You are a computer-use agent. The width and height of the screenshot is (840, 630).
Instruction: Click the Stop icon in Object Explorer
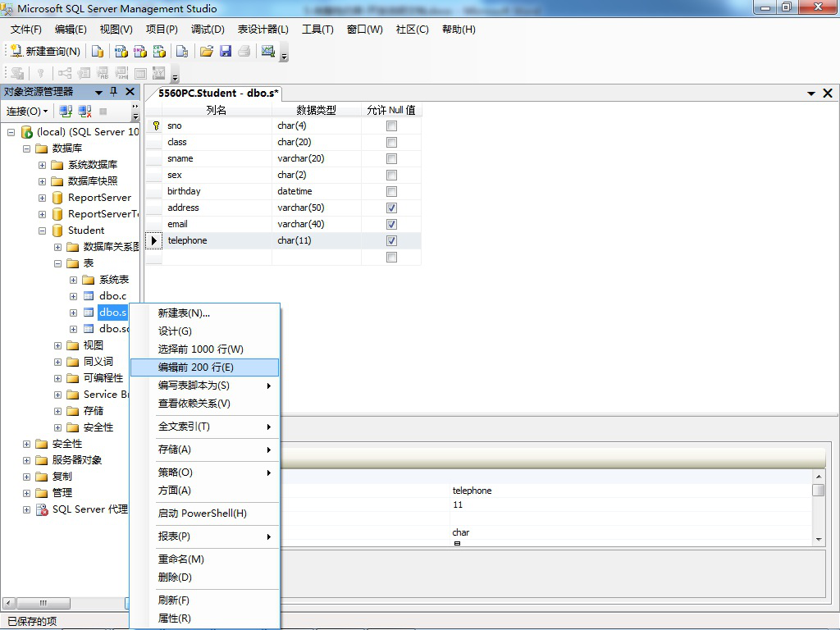tap(103, 111)
